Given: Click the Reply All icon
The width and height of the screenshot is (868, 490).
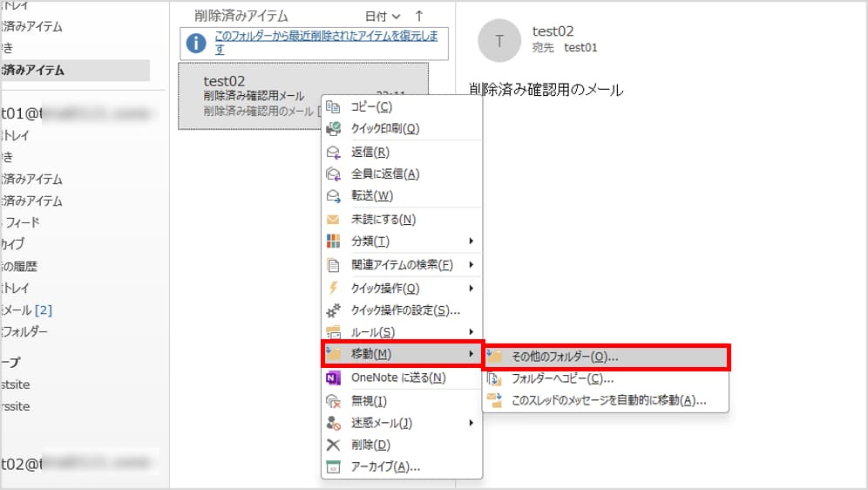Looking at the screenshot, I should point(332,174).
